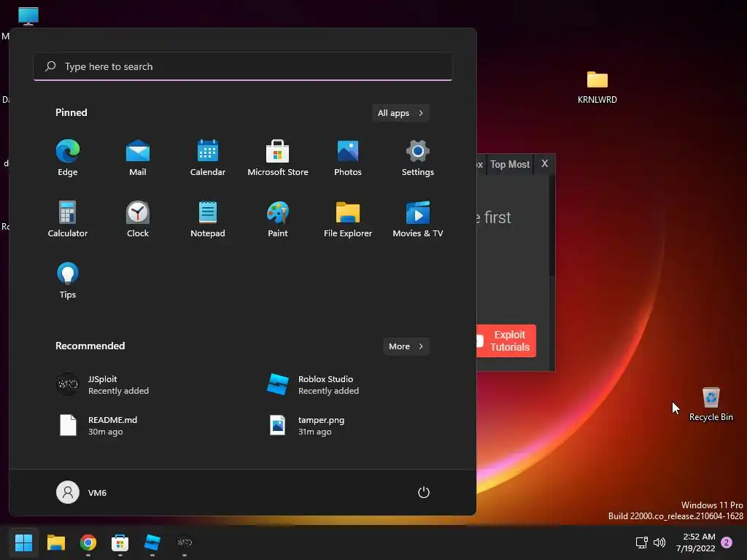This screenshot has height=560, width=747.
Task: Expand the All apps list
Action: 400,113
